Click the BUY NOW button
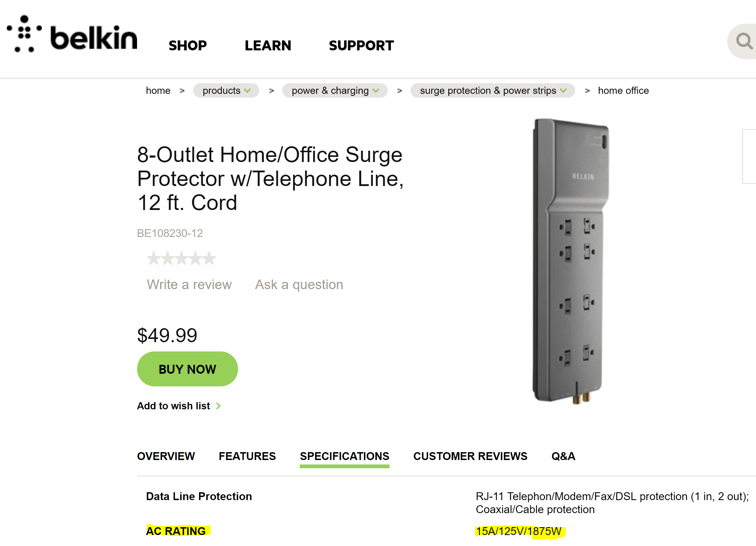Viewport: 756px width, 546px height. click(187, 369)
